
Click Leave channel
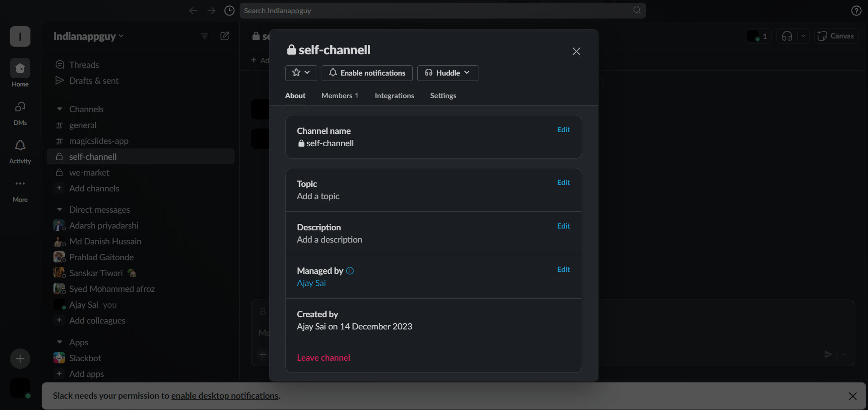coord(323,358)
